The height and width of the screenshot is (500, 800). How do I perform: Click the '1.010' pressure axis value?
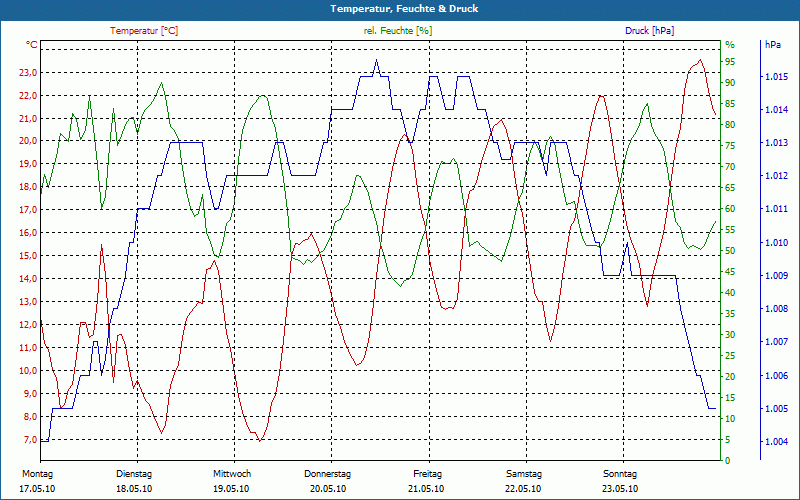click(776, 242)
